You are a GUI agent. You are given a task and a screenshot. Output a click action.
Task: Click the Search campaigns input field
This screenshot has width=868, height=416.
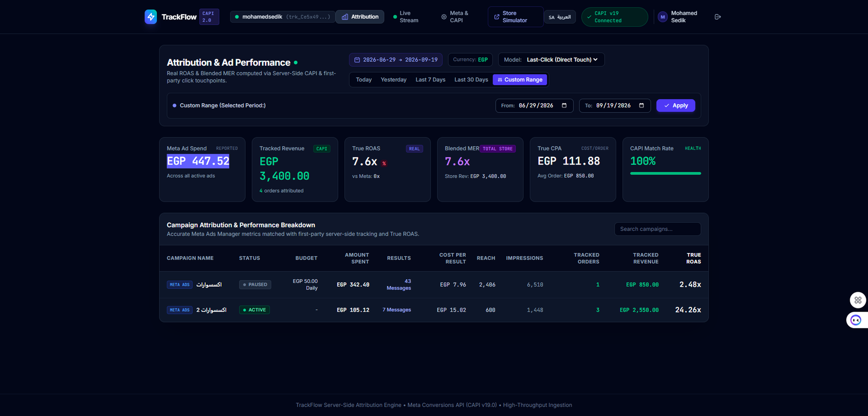click(x=658, y=229)
